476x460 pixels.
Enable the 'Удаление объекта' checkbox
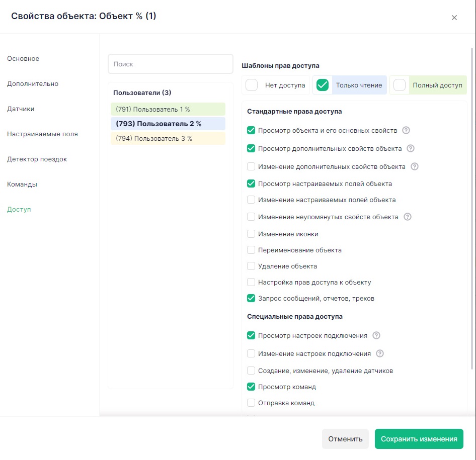pos(251,266)
